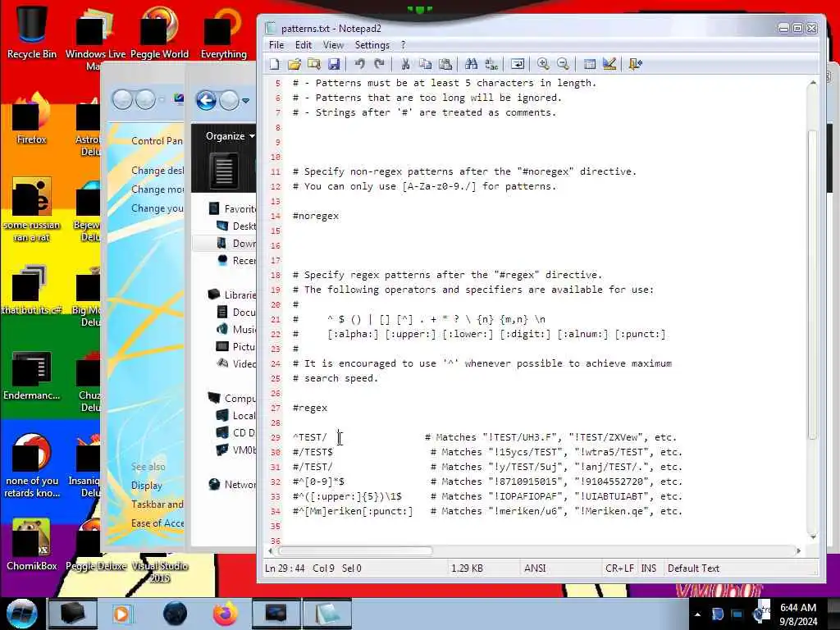
Task: Switch to Notepad2 taskbar button
Action: (326, 614)
